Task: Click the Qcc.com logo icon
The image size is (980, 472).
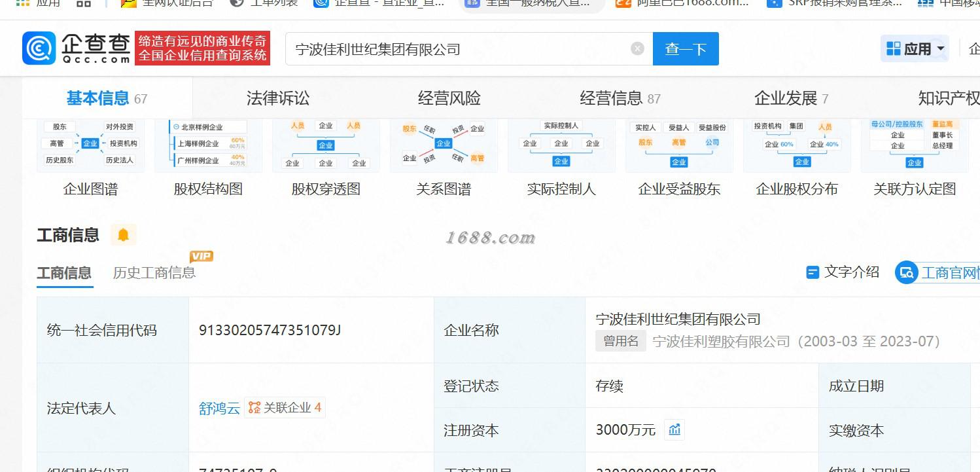Action: click(x=39, y=48)
